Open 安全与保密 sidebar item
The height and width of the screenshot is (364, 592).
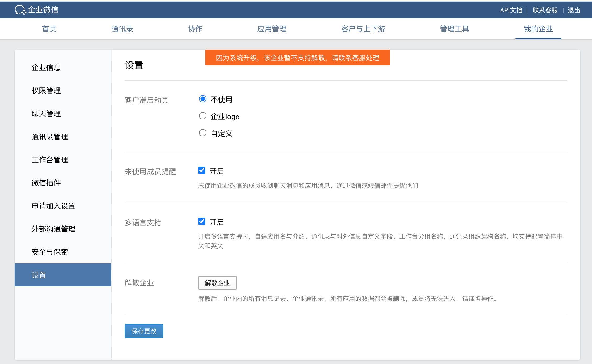click(50, 252)
